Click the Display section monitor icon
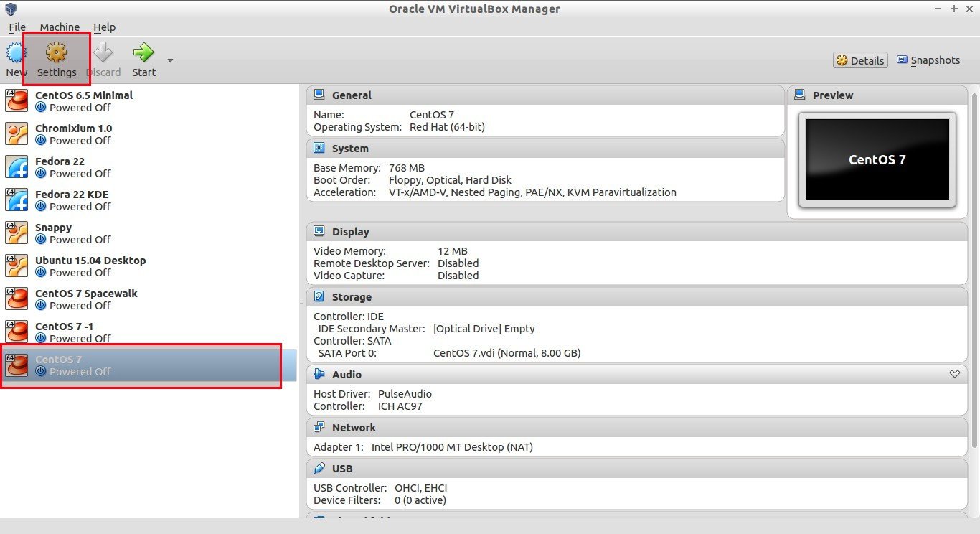This screenshot has height=534, width=980. click(x=319, y=231)
